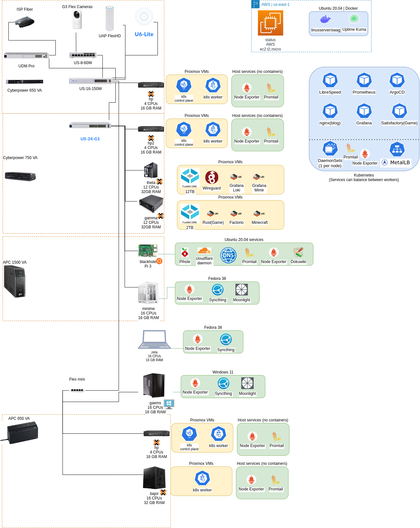Select the LibreSpeed Kubernetes pod icon
This screenshot has height=528, width=420.
330,80
